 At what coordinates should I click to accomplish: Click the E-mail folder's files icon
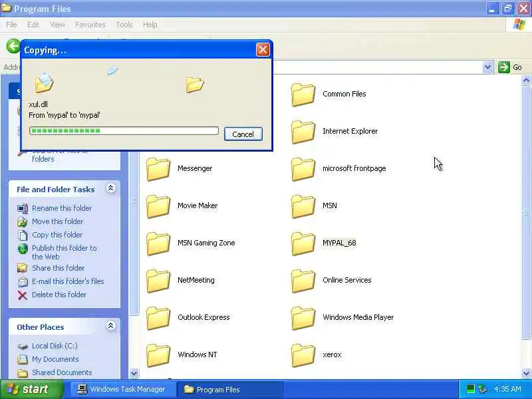pos(23,281)
